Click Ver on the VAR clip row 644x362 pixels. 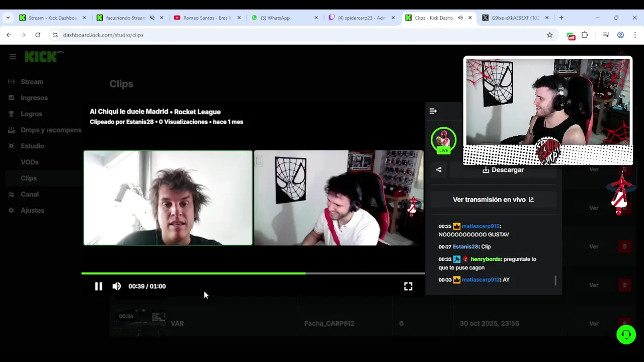click(x=594, y=323)
